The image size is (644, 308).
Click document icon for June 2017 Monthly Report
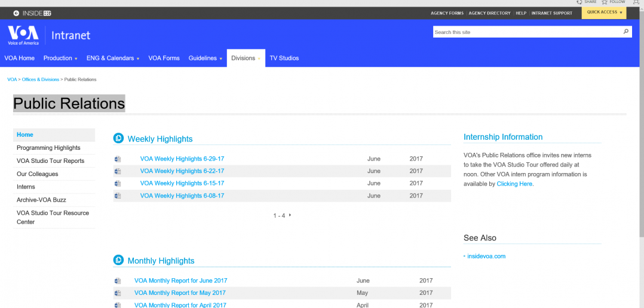(118, 281)
